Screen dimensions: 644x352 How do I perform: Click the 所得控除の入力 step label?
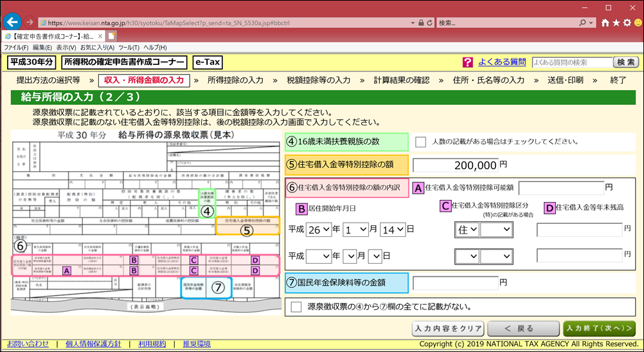point(235,80)
